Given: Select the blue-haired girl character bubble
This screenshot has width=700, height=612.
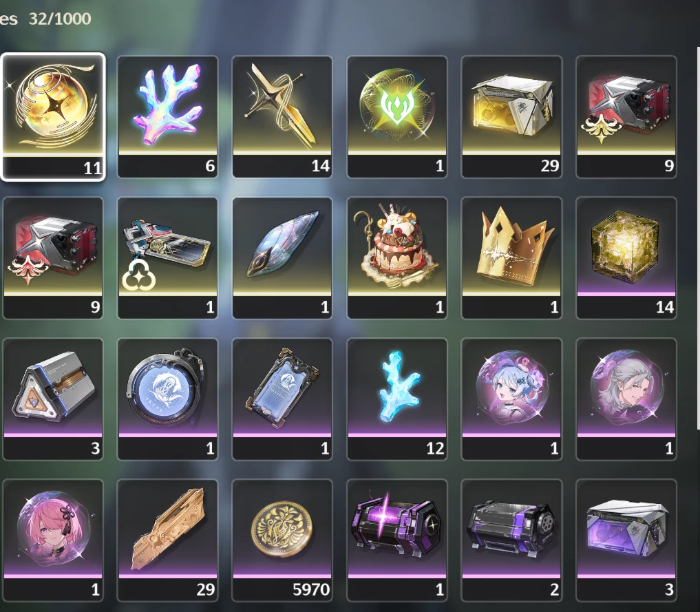Looking at the screenshot, I should (511, 399).
